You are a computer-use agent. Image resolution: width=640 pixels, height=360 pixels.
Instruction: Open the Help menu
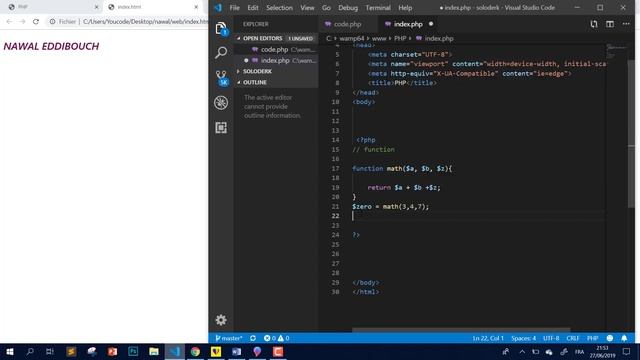tap(405, 7)
